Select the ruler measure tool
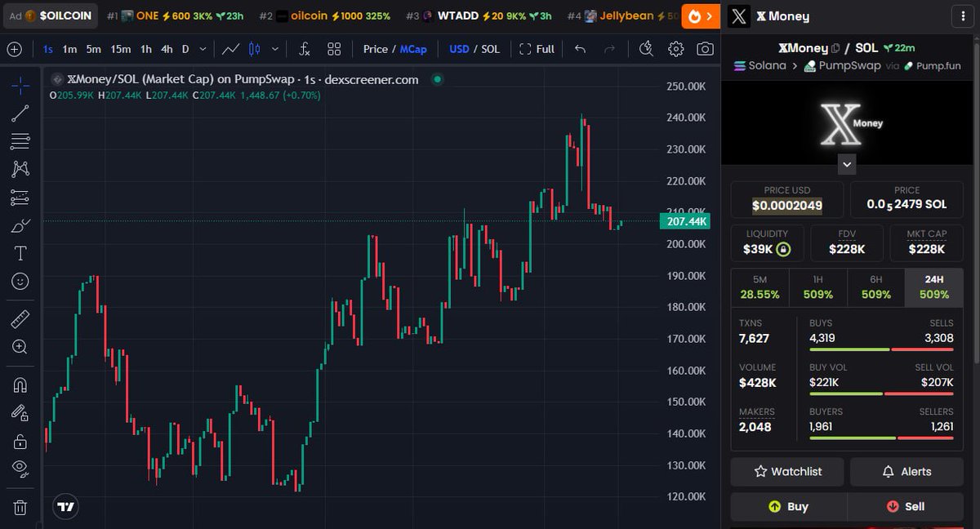Image resolution: width=980 pixels, height=529 pixels. point(20,318)
